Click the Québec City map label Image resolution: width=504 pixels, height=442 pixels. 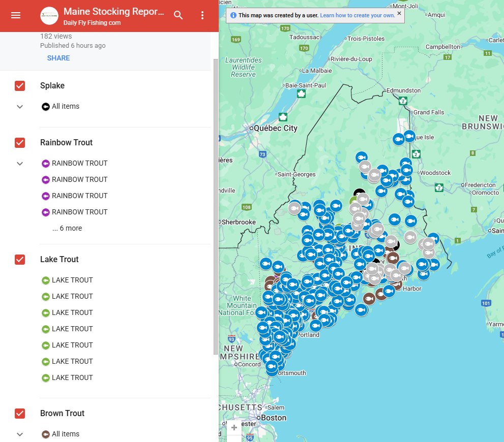276,129
